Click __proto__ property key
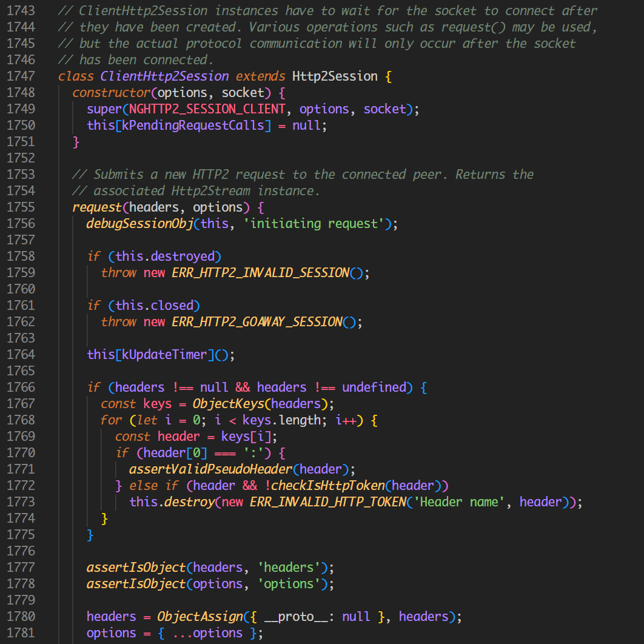Screen dimensions: 644x644 [x=296, y=617]
